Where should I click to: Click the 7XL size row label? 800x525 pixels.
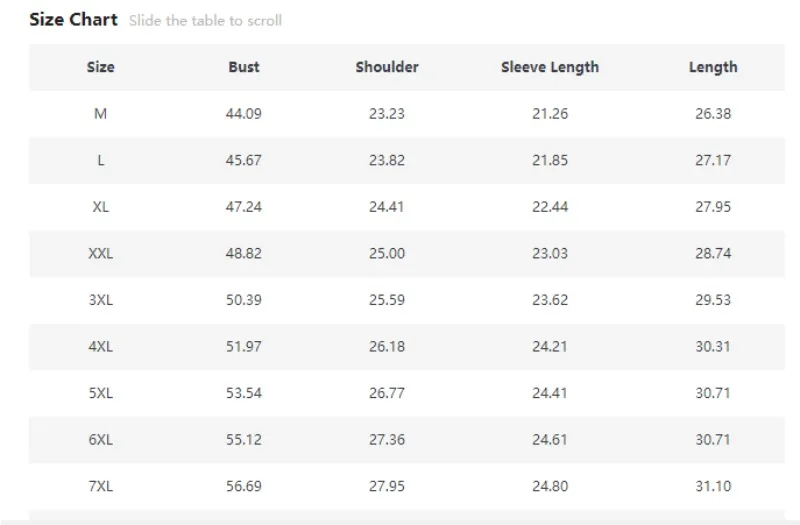(x=101, y=487)
